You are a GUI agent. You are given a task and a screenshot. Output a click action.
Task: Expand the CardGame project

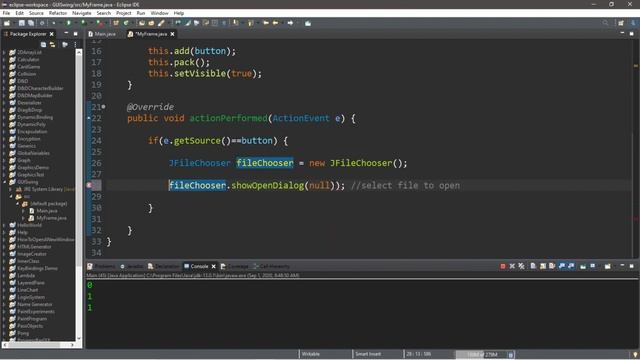tap(4, 67)
